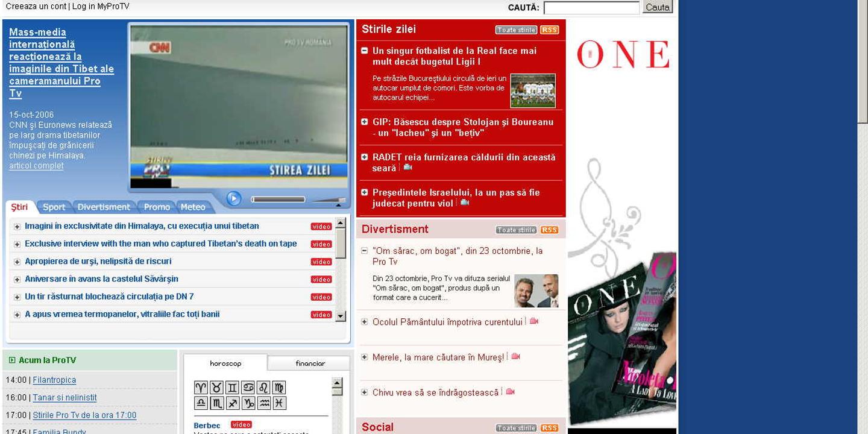This screenshot has width=868, height=434.
Task: Click the RSS badge in Stirile zilei
Action: (x=549, y=30)
